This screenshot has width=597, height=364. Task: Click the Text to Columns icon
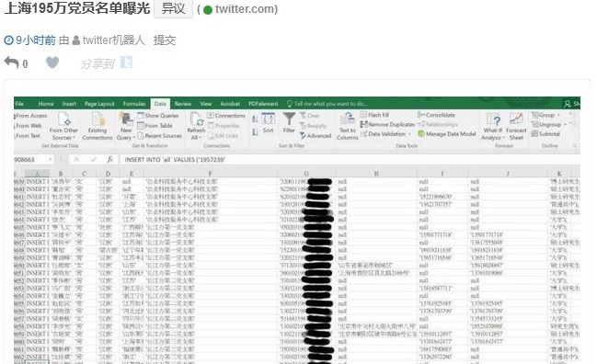tap(347, 119)
